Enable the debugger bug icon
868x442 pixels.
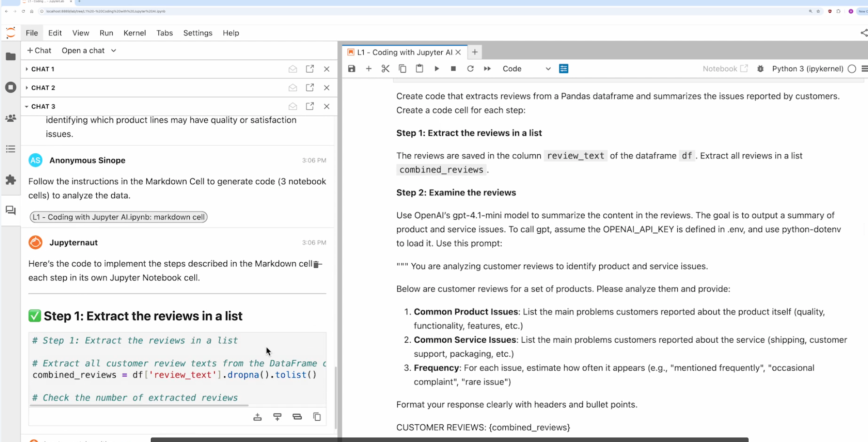[x=760, y=69]
